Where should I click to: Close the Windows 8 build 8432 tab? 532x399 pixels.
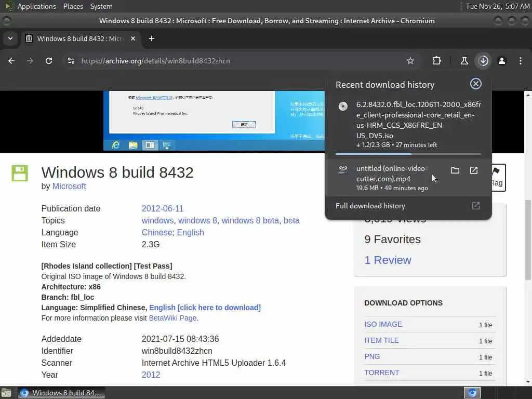pos(133,38)
